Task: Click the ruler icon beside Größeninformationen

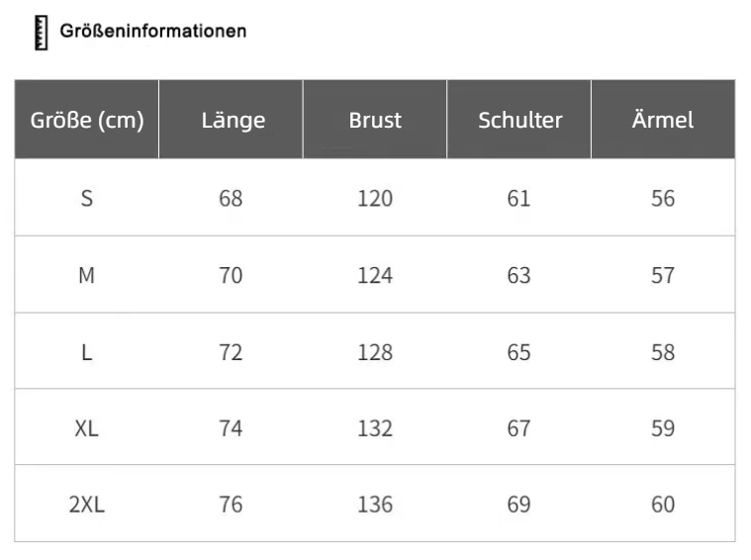Action: click(42, 33)
